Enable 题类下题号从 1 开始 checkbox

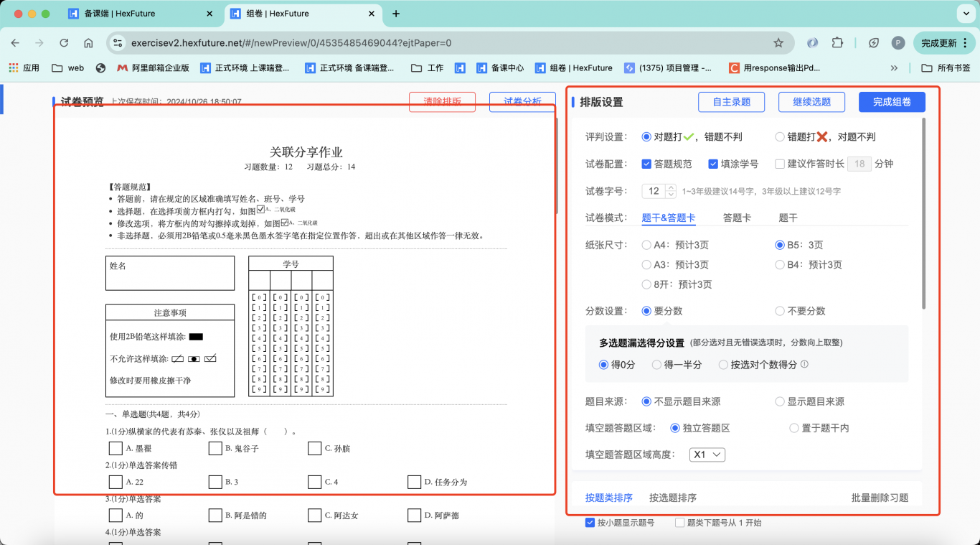(x=680, y=523)
